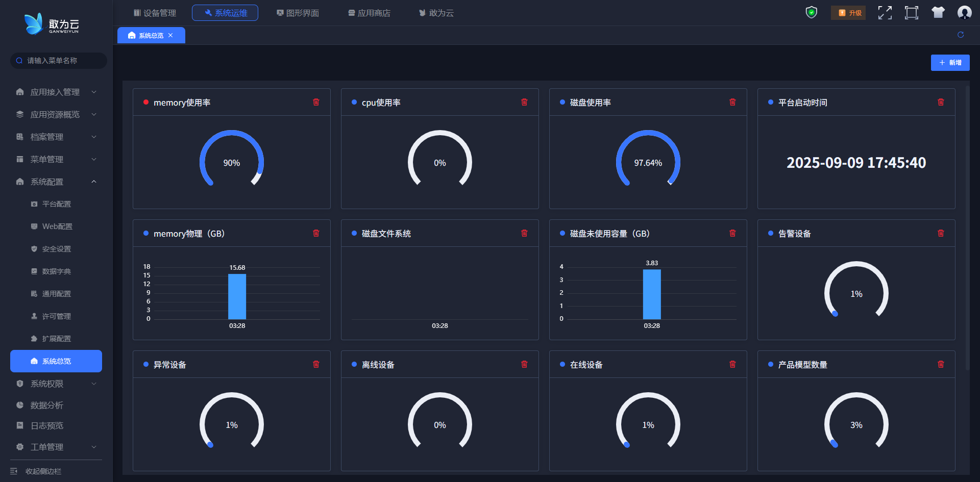Click the 15.68 bar in memory物理 chart
The height and width of the screenshot is (482, 980).
[x=237, y=296]
